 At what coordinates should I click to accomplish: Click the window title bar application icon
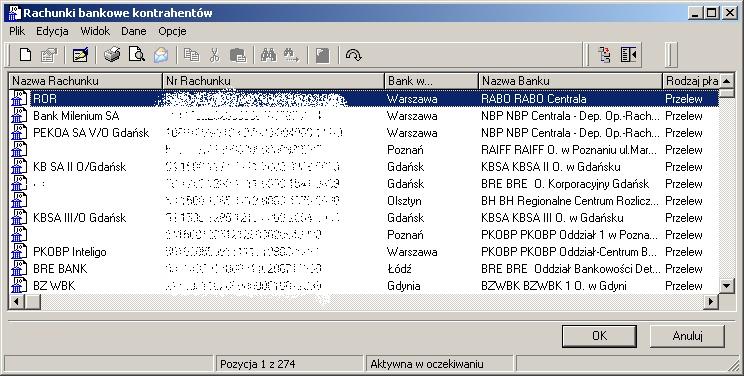(15, 13)
